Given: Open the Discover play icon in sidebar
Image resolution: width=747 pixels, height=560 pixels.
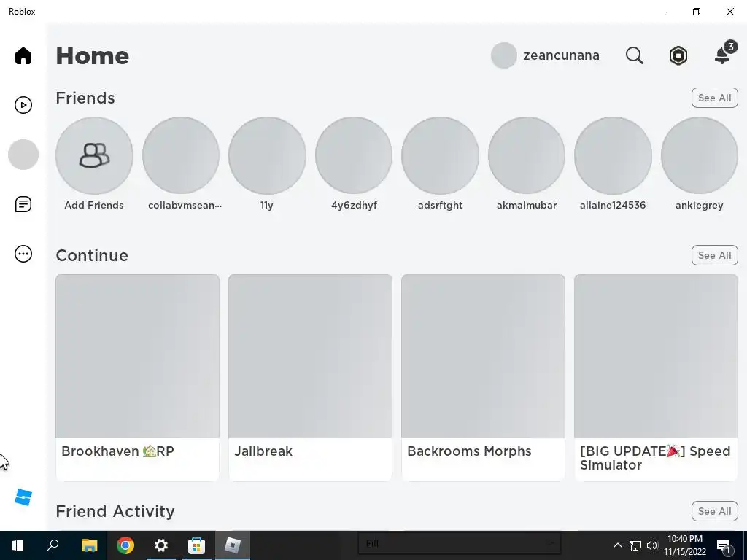Looking at the screenshot, I should (23, 105).
